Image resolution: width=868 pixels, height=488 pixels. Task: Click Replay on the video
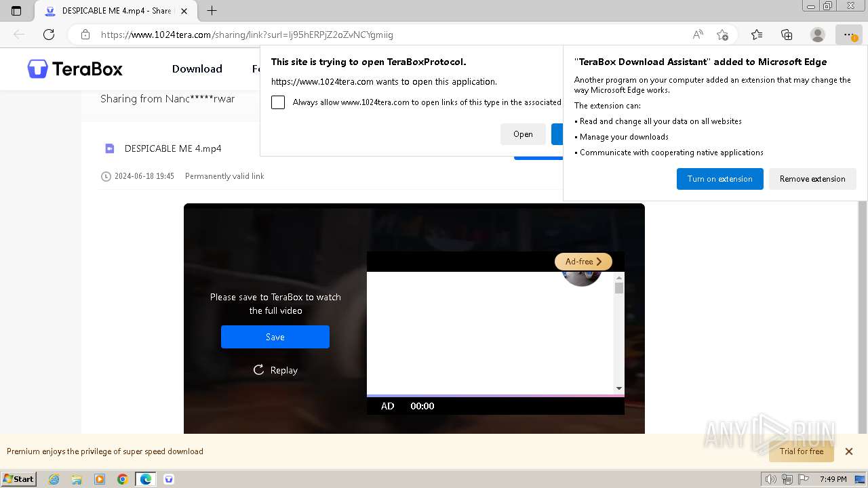(275, 370)
